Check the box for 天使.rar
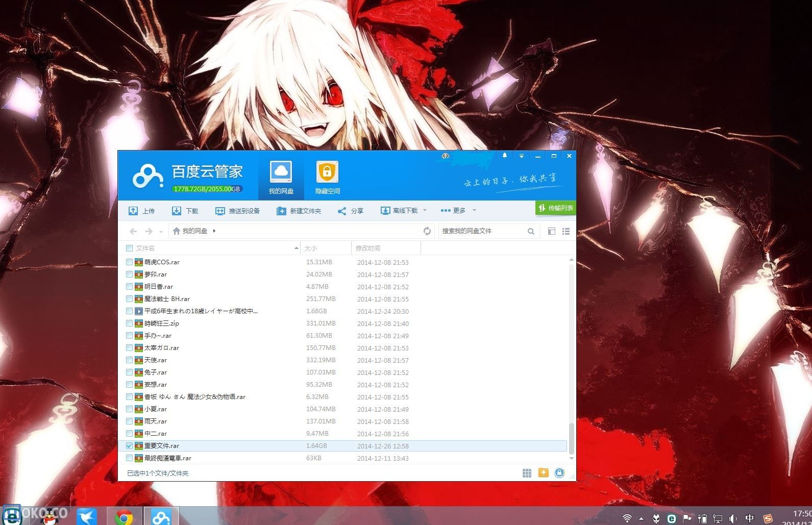 (x=129, y=360)
